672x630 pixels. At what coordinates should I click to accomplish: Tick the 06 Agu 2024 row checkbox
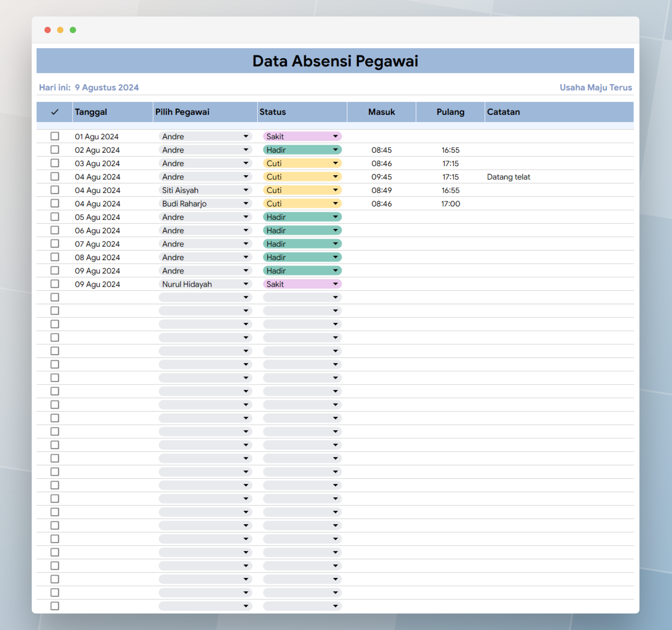[x=54, y=230]
